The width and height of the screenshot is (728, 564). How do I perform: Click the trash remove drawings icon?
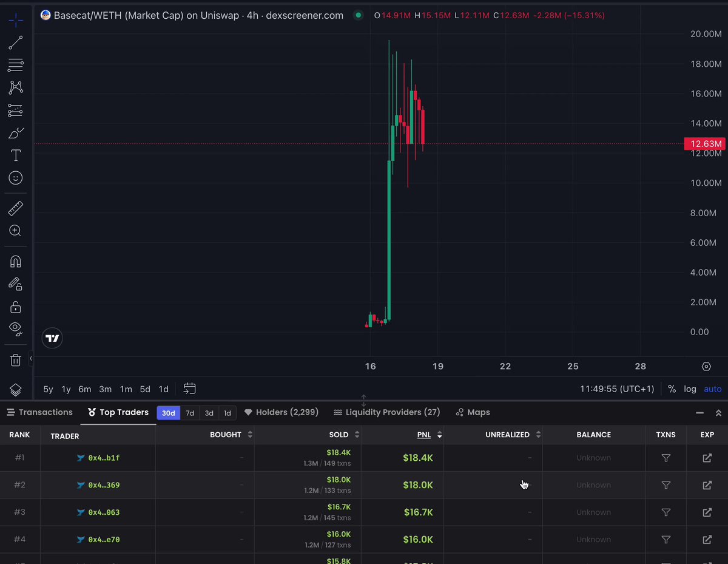16,360
